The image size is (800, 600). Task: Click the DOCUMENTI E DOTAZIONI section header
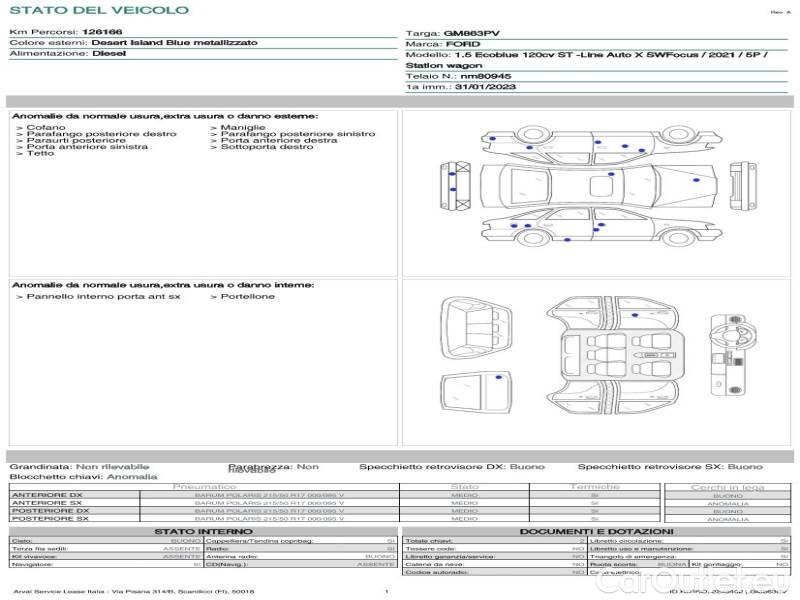(x=596, y=532)
